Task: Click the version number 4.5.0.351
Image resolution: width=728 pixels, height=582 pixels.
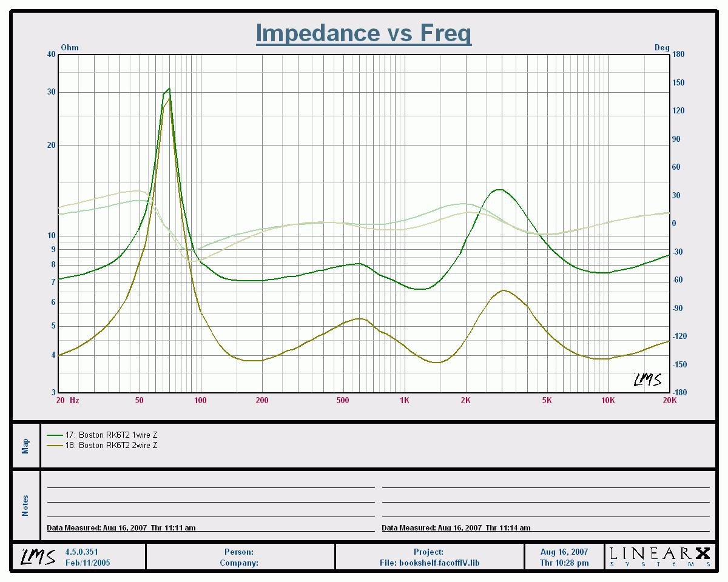Action: coord(81,552)
